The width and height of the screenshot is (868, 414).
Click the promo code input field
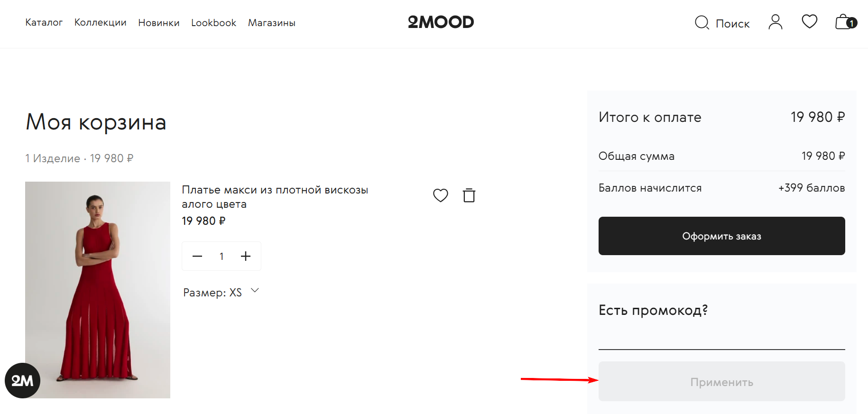[721, 339]
